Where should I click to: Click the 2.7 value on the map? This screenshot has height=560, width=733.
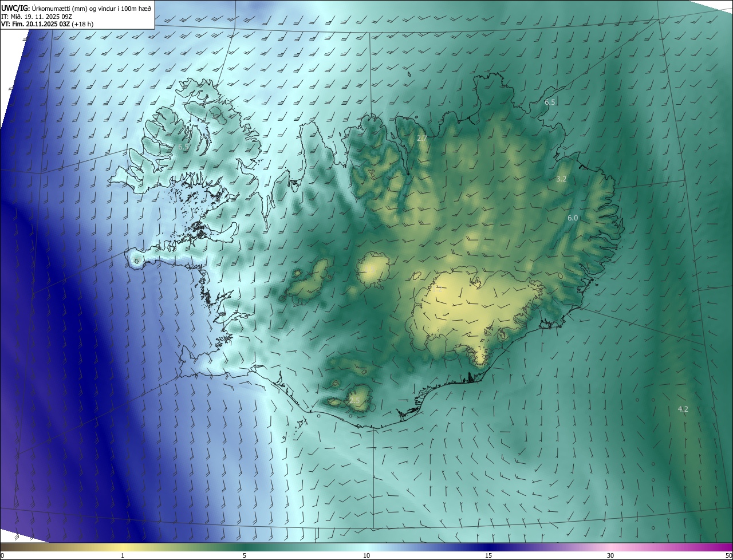[422, 139]
